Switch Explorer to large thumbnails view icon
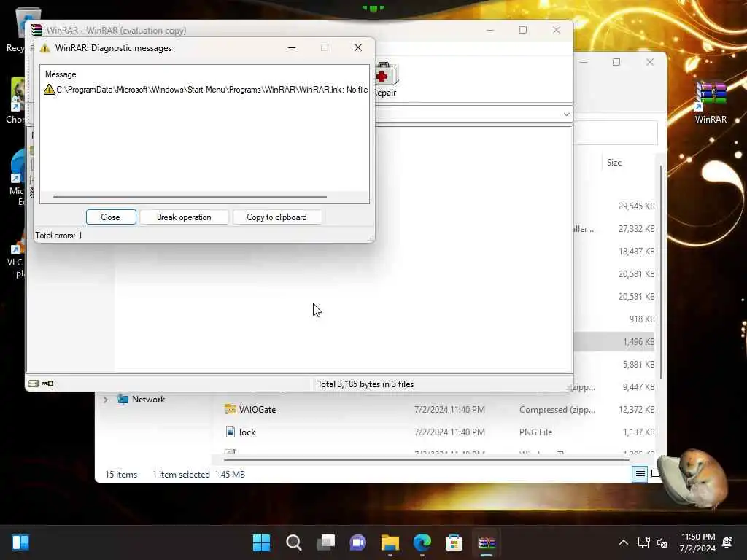Image resolution: width=747 pixels, height=560 pixels. point(656,474)
